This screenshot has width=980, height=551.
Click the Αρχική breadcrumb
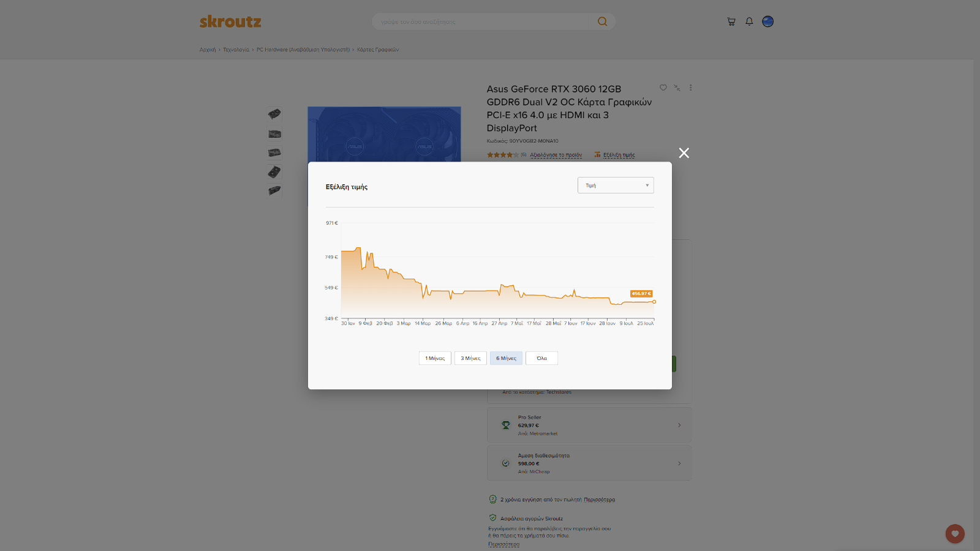click(x=208, y=50)
